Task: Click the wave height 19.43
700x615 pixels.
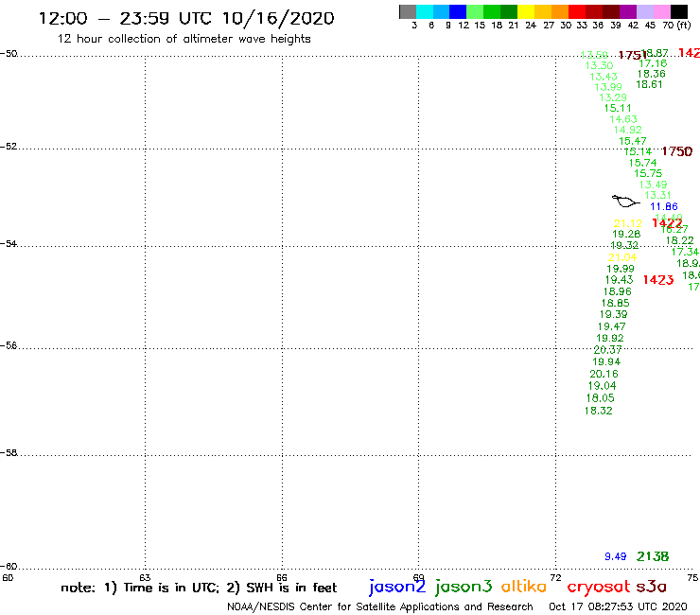Action: [620, 280]
